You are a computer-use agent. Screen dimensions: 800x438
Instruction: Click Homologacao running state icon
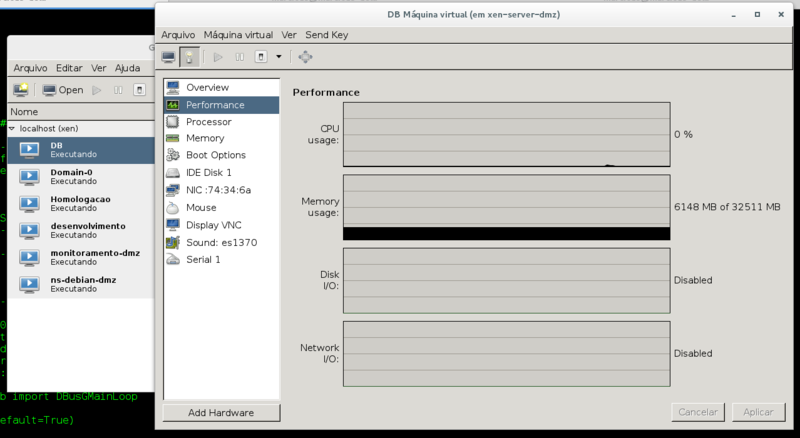(29, 204)
